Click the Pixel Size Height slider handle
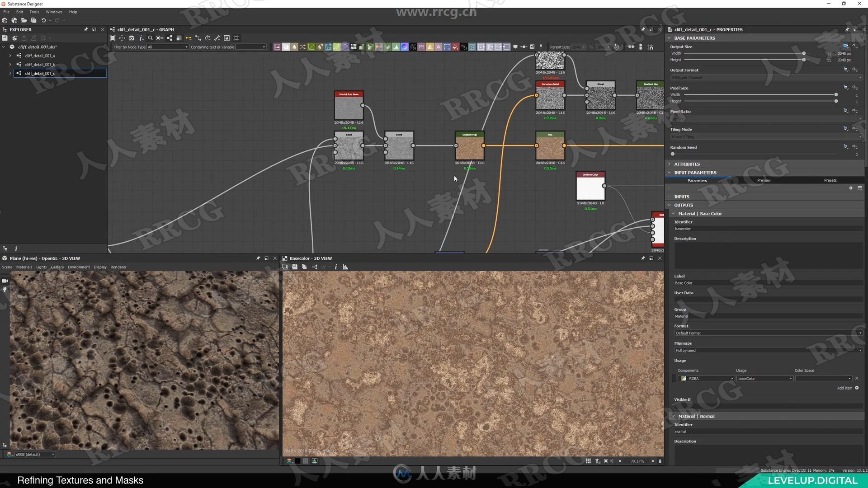This screenshot has width=868, height=488. tap(836, 101)
